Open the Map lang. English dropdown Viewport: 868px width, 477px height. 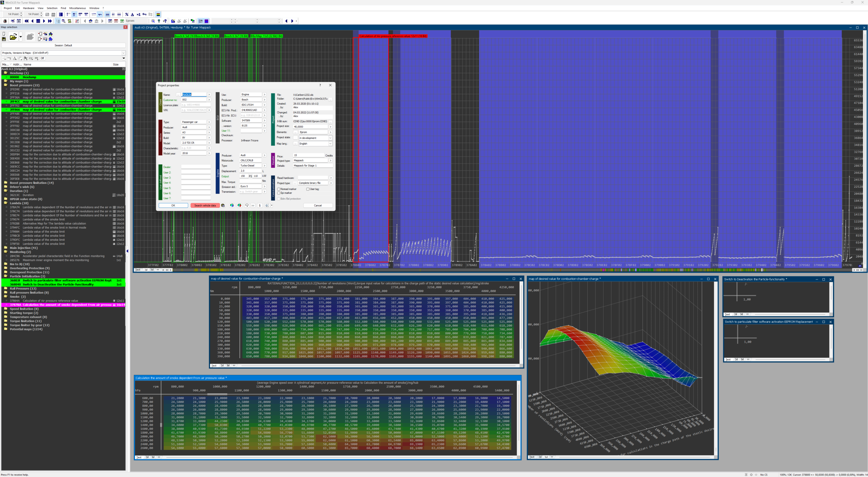pos(330,144)
